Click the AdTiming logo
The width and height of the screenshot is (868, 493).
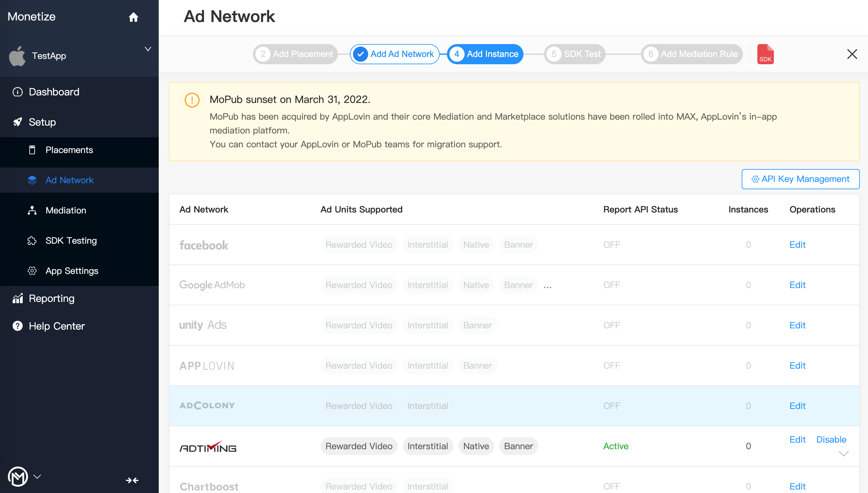tap(208, 447)
